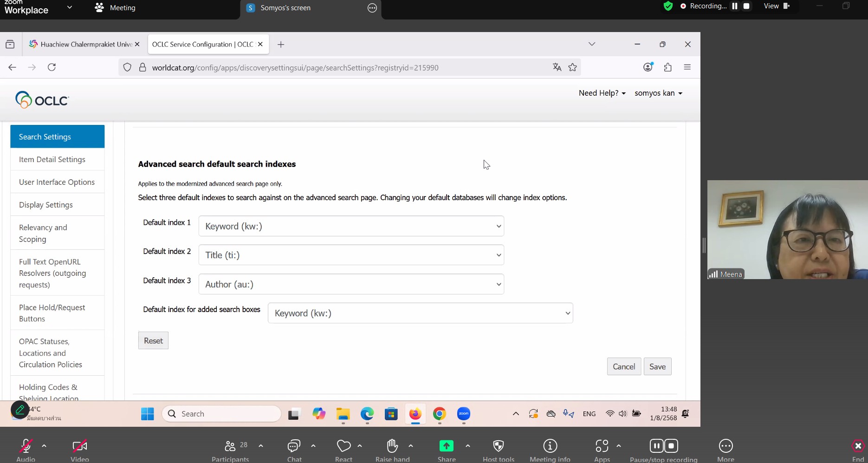
Task: Go back in Firefox browser
Action: click(13, 67)
